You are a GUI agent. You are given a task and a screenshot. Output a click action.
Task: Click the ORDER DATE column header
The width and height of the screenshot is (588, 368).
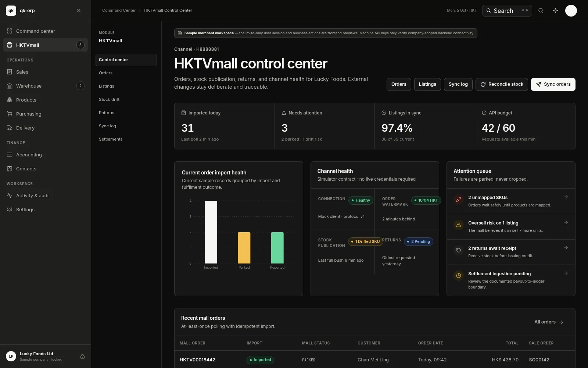(x=430, y=343)
